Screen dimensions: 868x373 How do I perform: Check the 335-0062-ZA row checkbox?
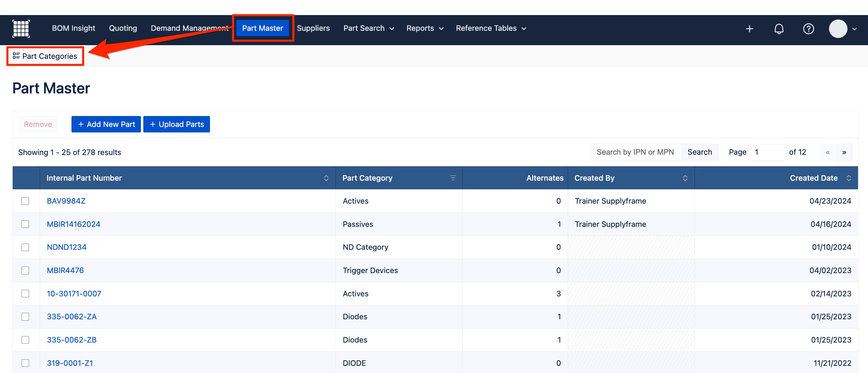click(25, 317)
